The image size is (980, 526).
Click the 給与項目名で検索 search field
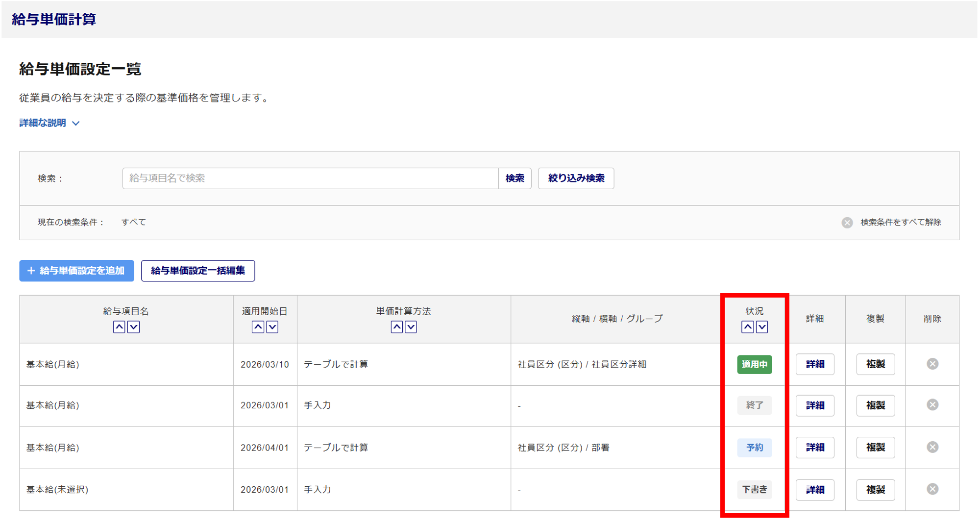point(310,178)
